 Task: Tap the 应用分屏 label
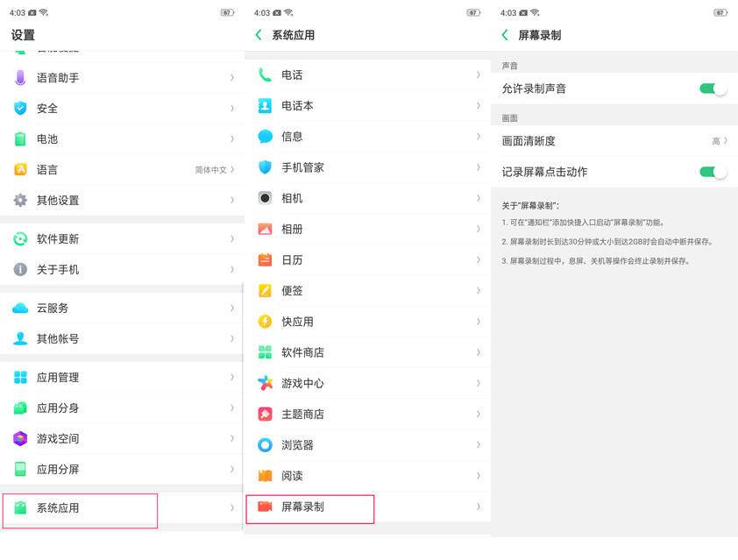coord(58,470)
